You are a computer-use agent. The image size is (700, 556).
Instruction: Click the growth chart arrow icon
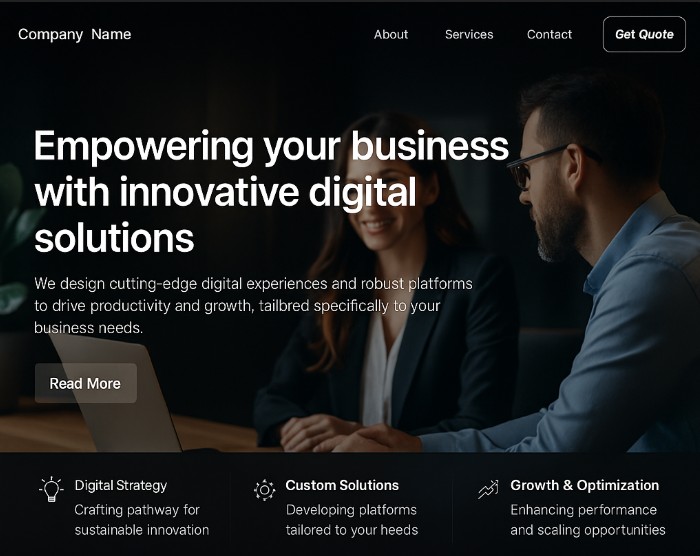(488, 489)
